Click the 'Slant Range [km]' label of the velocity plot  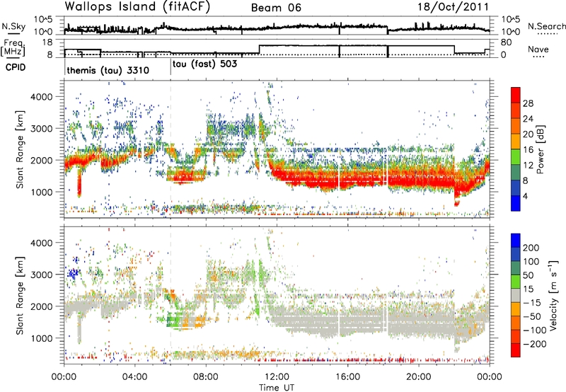point(20,295)
